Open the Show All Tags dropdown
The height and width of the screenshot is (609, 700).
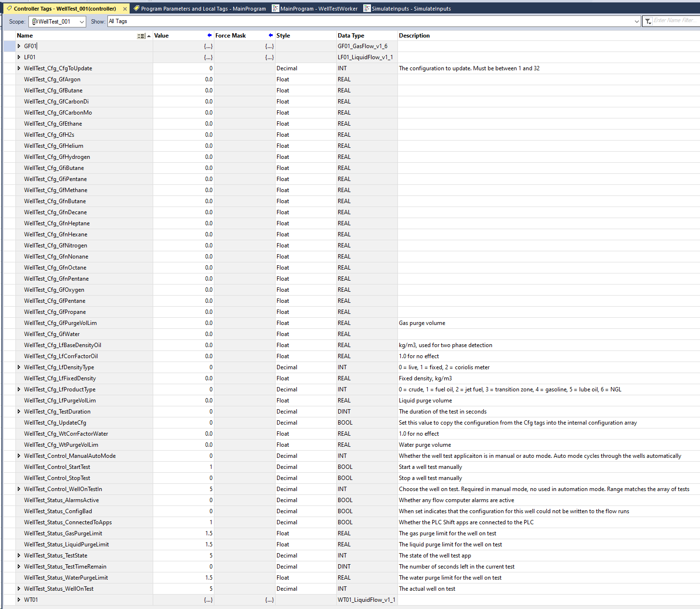click(x=637, y=22)
